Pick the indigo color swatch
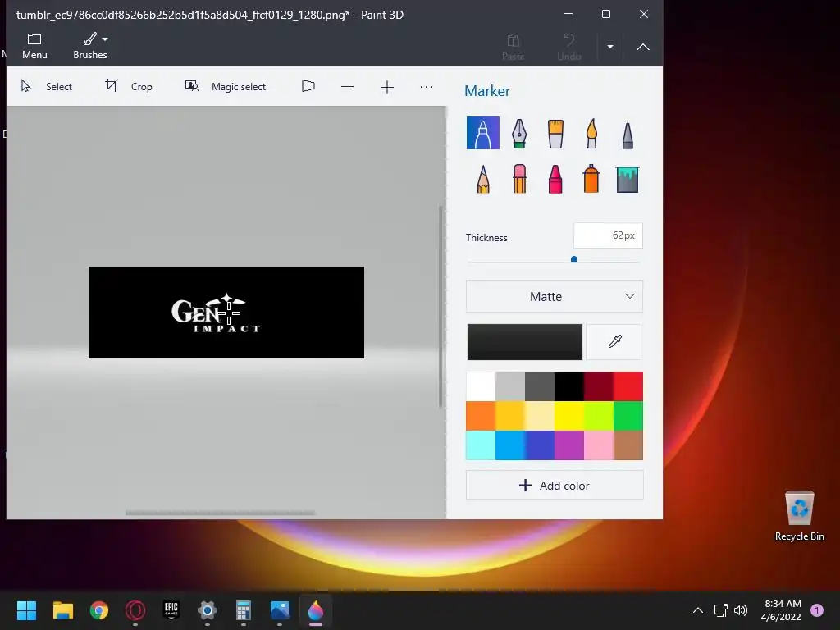Viewport: 840px width, 630px height. (x=540, y=445)
